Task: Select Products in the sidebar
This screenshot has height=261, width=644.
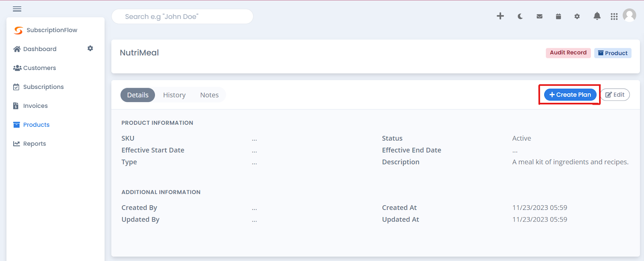Action: point(31,125)
